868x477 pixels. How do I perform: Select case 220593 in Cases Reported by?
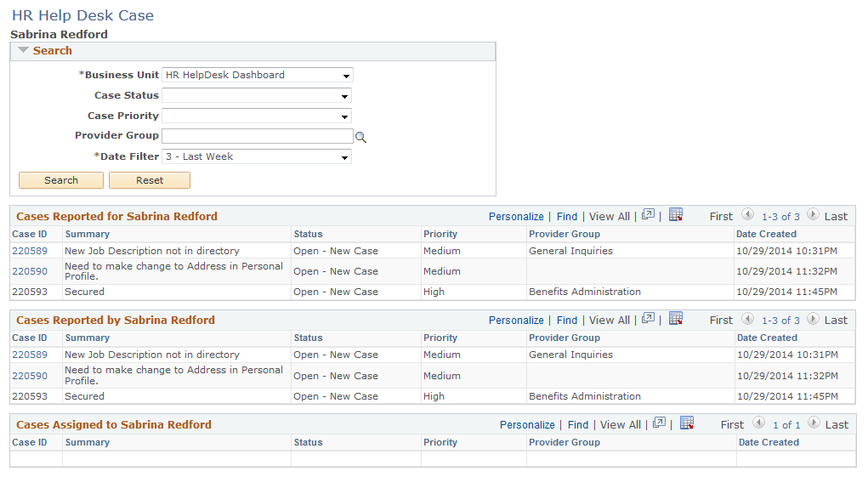coord(30,396)
